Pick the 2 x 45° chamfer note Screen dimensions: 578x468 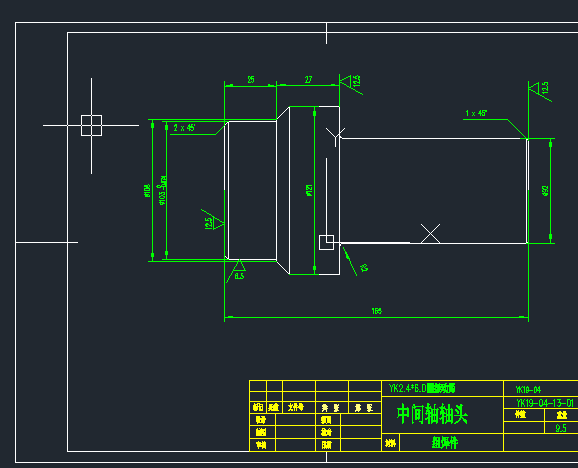pyautogui.click(x=184, y=128)
